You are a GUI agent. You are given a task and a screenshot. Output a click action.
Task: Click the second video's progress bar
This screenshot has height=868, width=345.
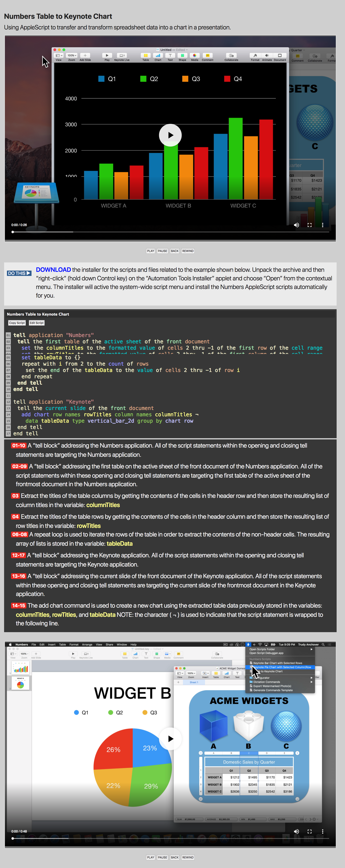pyautogui.click(x=170, y=838)
